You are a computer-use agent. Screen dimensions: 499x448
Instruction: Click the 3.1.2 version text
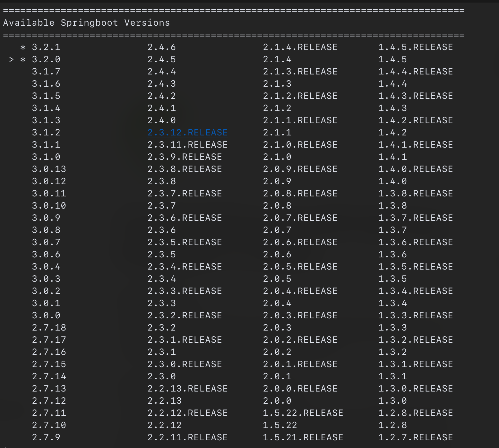click(x=46, y=133)
